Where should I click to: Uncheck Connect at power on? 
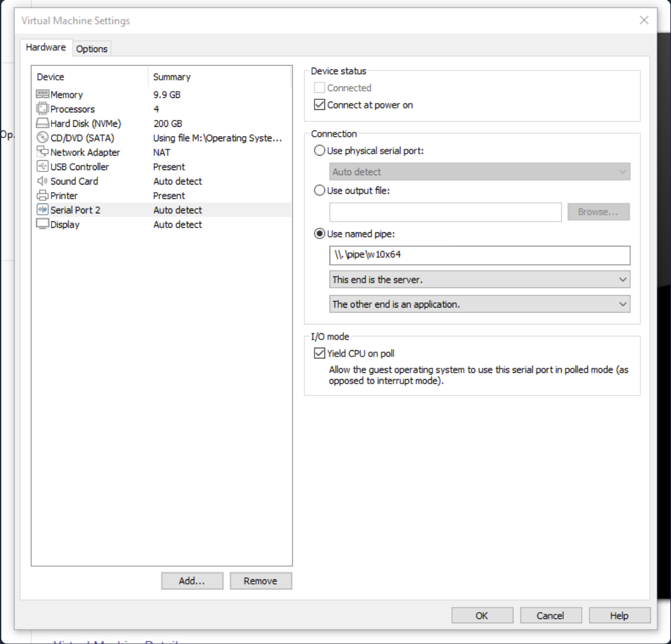320,105
